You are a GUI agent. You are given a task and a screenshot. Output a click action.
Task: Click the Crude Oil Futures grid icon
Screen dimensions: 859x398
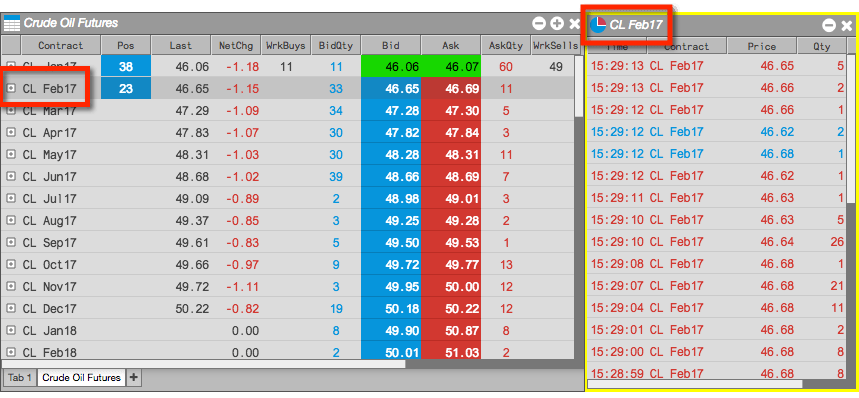coord(12,24)
